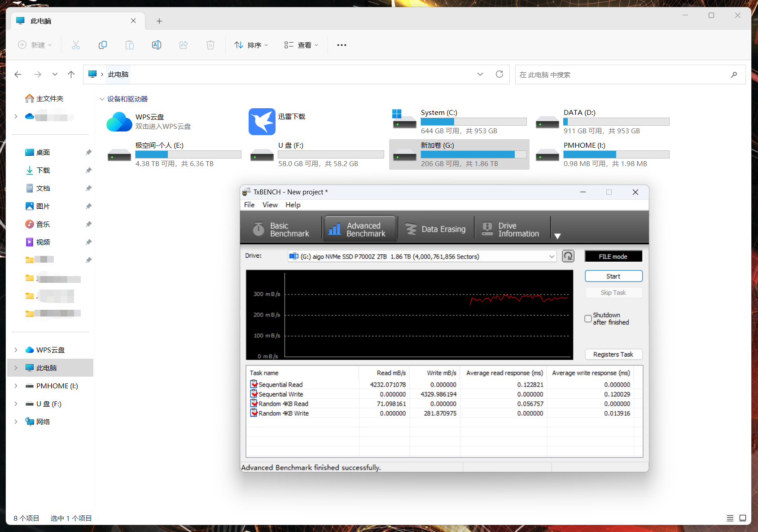This screenshot has height=532, width=758.
Task: Open the TxBENCH File menu
Action: click(x=249, y=205)
